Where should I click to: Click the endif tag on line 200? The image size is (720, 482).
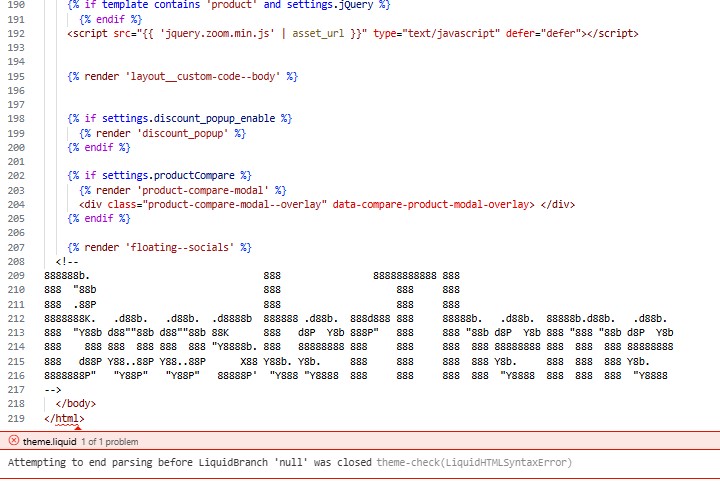click(x=99, y=147)
